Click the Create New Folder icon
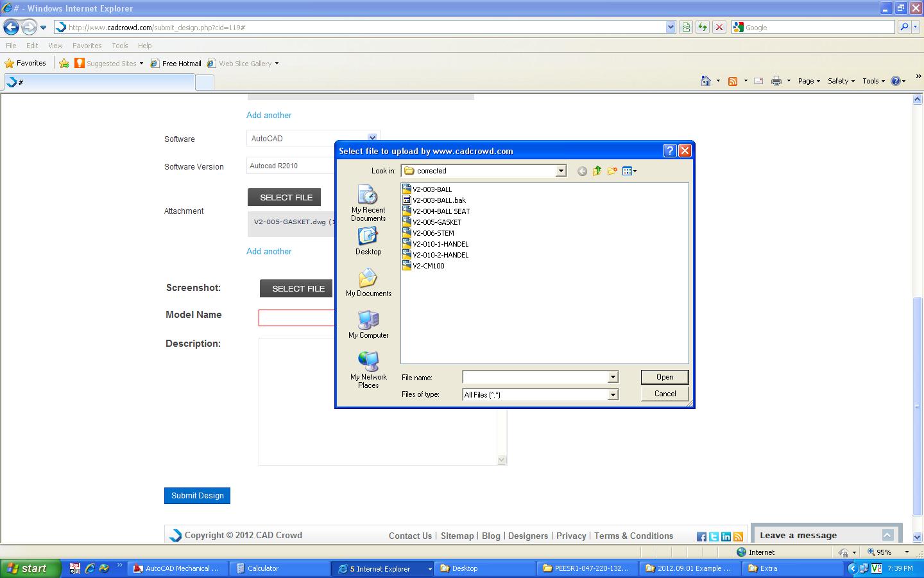Screen dimensions: 924x578 612,171
